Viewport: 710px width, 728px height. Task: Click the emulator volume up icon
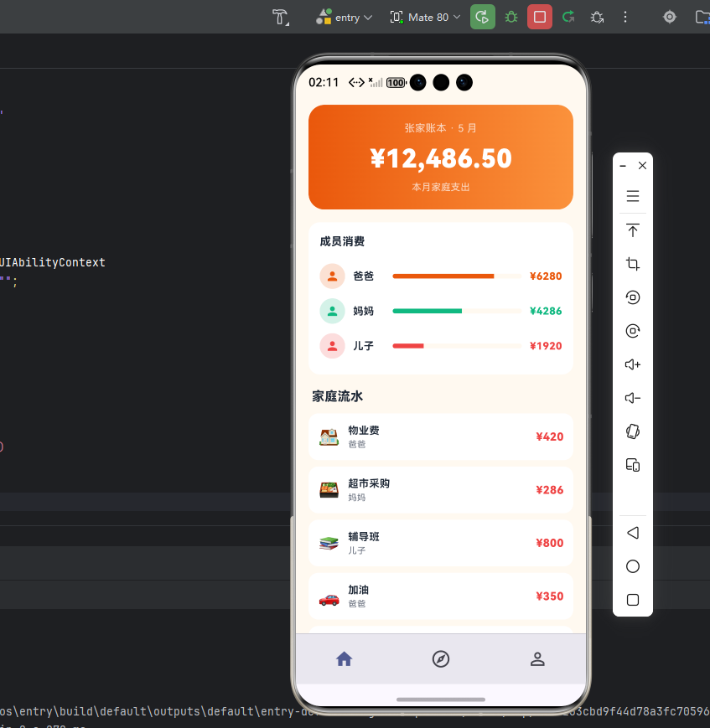[632, 364]
